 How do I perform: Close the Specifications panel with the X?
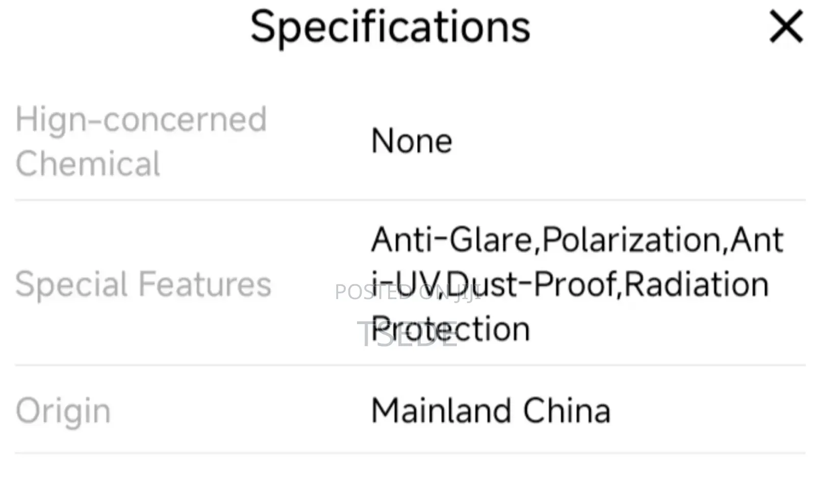click(x=786, y=27)
